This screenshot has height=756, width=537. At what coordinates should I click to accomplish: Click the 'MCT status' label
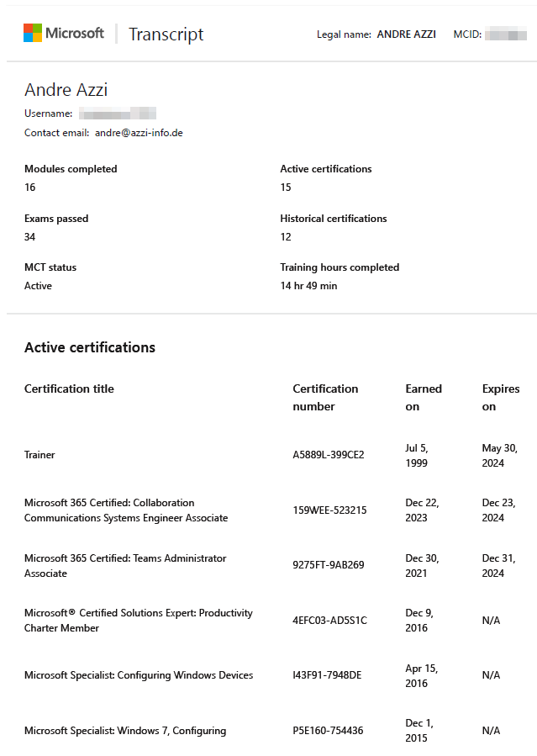click(x=50, y=267)
